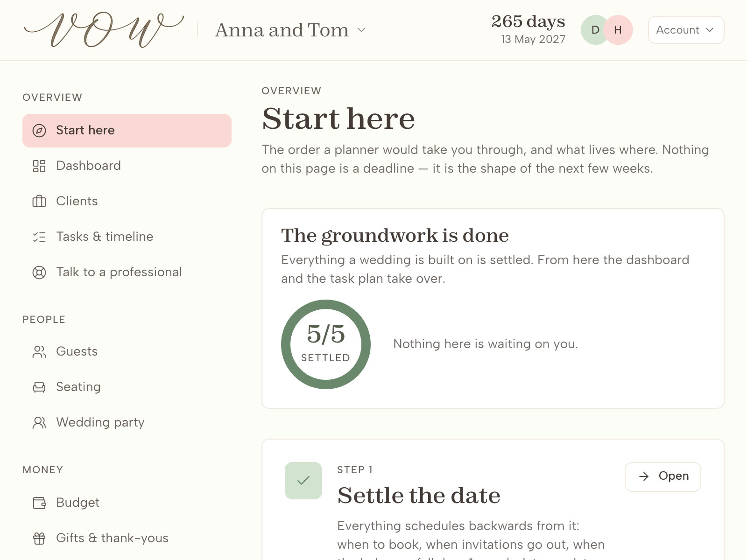
Task: Click the 13 May 2027 wedding date
Action: 533,40
